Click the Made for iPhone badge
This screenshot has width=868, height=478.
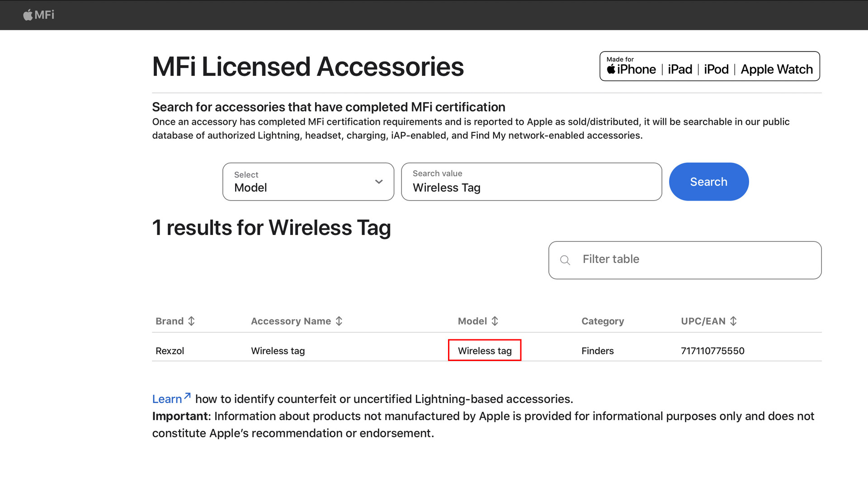[x=709, y=66]
